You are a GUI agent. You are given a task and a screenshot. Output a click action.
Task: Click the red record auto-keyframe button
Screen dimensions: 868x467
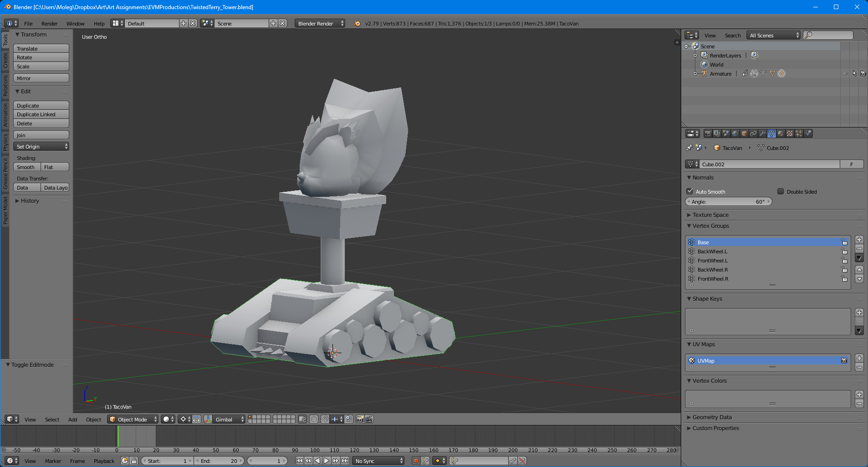coord(416,461)
